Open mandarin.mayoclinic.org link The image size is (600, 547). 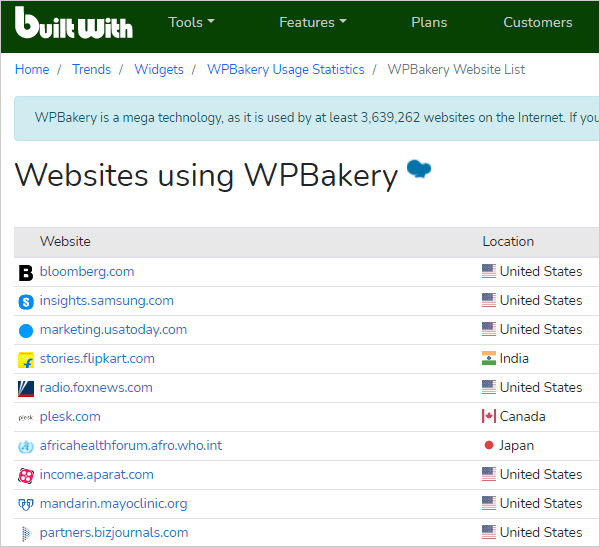click(x=113, y=503)
